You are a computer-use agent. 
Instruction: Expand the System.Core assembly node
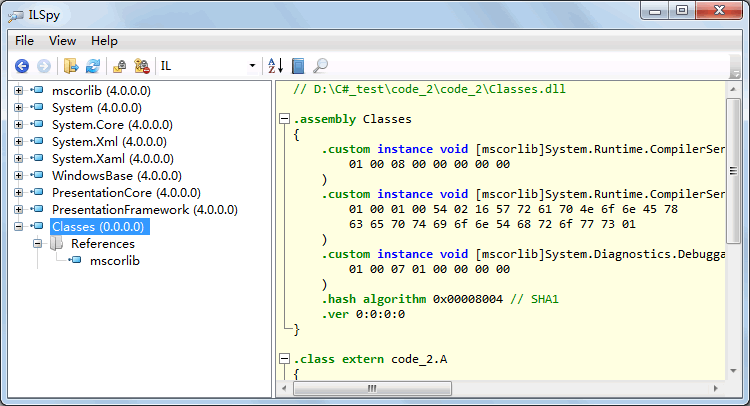coord(19,124)
